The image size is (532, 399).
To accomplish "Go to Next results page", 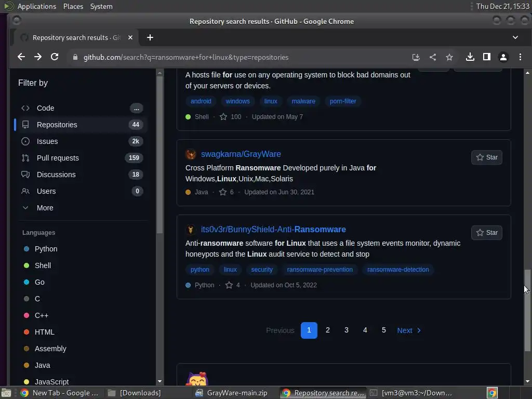I will 409,330.
